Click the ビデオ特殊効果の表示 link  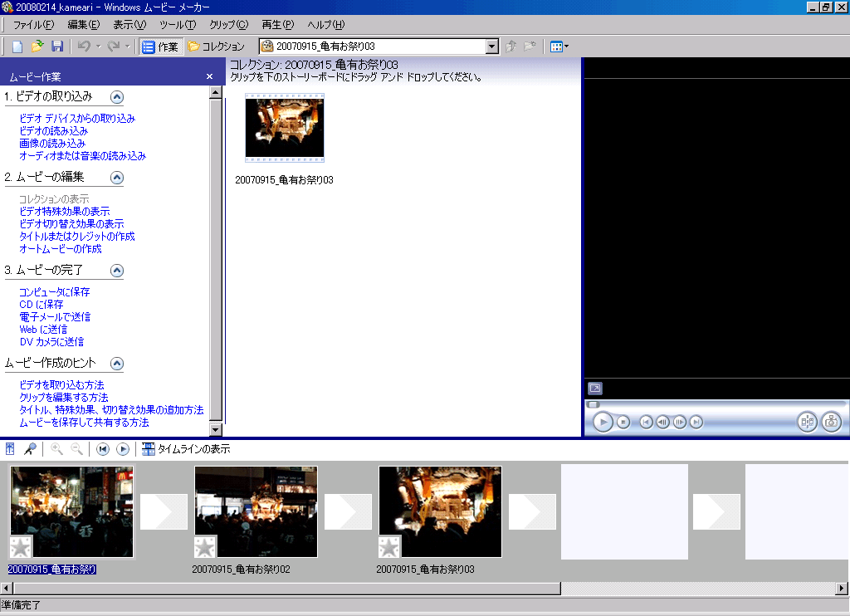(x=64, y=212)
